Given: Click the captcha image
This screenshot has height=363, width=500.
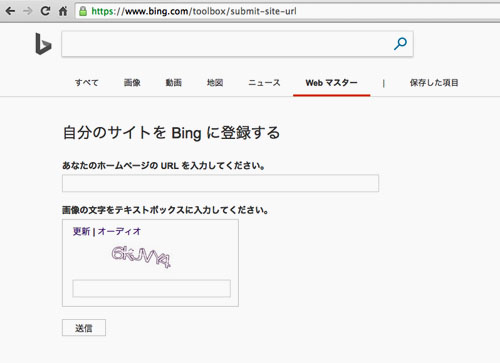Looking at the screenshot, I should tap(141, 257).
